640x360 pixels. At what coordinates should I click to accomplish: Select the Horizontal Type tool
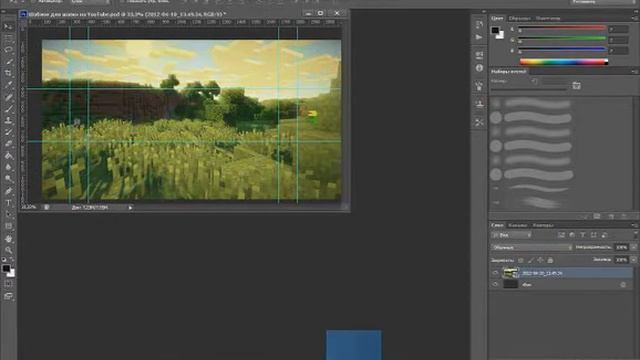(x=8, y=202)
